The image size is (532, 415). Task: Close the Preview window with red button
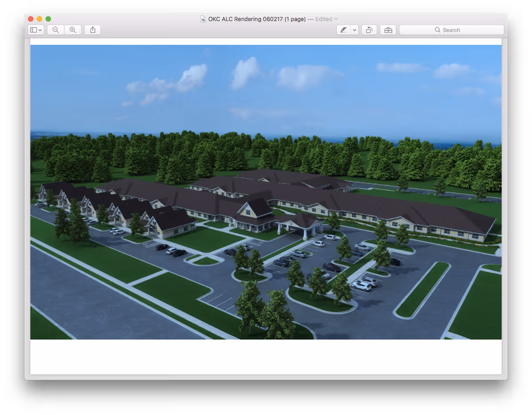31,19
